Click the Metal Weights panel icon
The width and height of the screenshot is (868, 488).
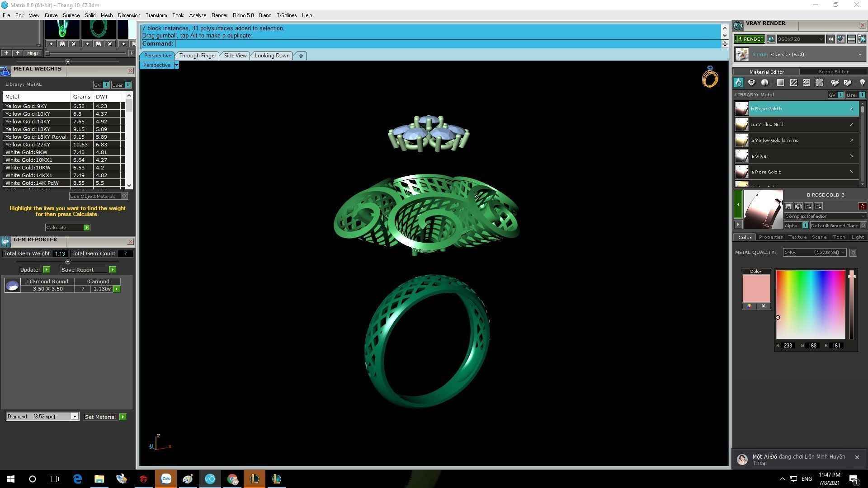(5, 71)
